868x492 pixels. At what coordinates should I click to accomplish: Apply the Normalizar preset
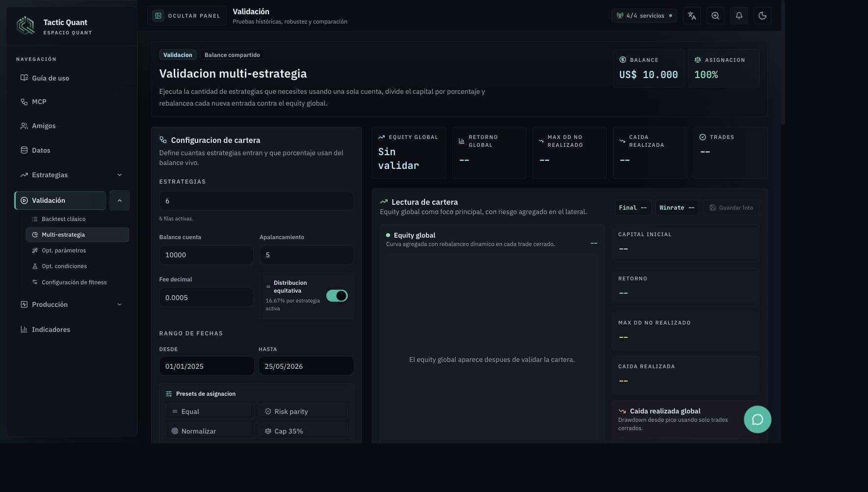(x=210, y=431)
